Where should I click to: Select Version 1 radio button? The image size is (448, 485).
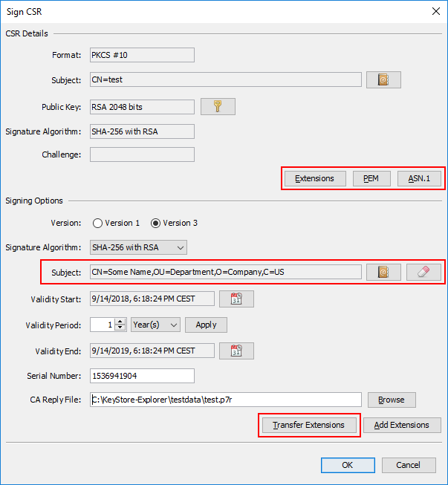(97, 223)
